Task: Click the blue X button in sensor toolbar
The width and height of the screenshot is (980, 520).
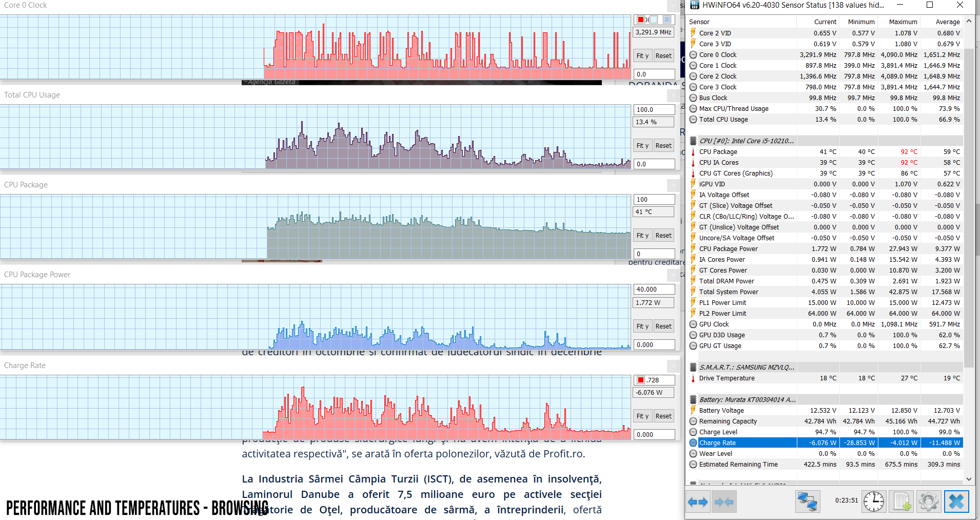Action: [956, 502]
